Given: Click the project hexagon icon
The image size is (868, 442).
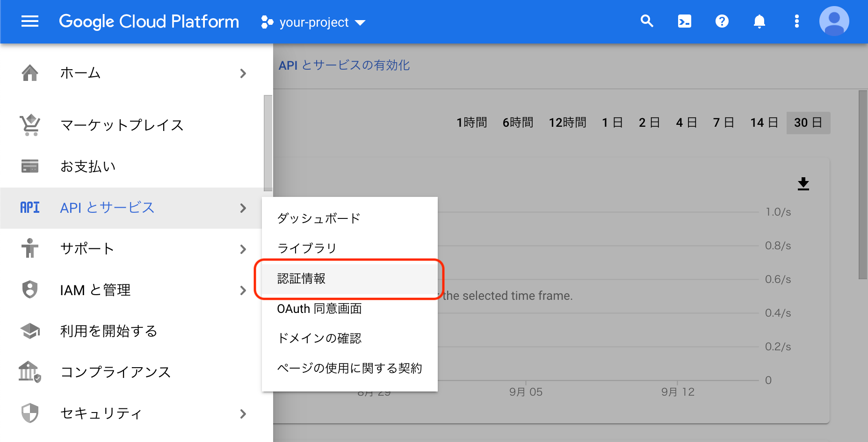Looking at the screenshot, I should [x=267, y=22].
